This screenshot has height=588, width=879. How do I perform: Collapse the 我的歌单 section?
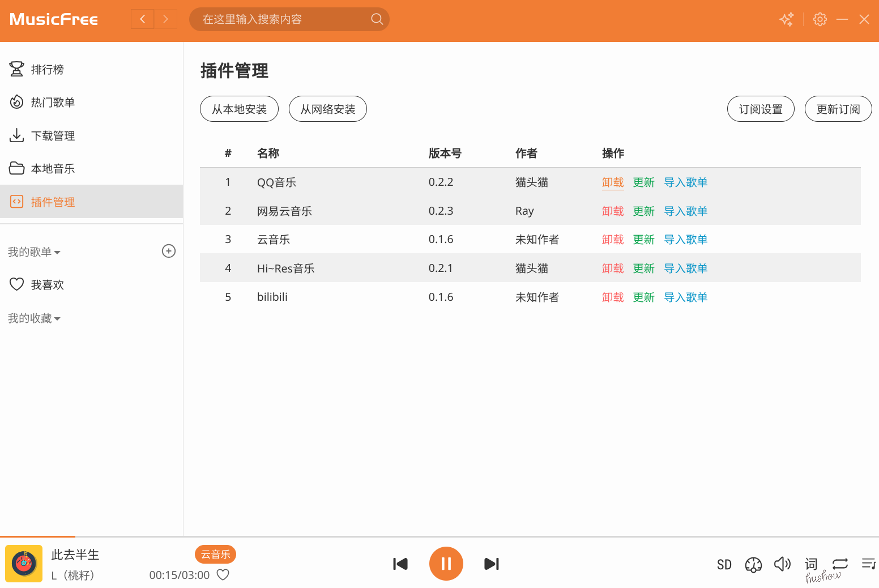(x=34, y=252)
